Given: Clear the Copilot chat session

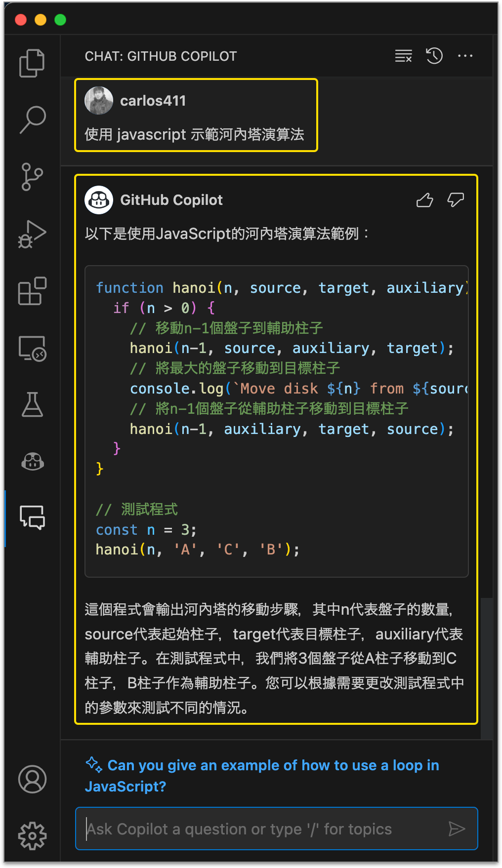Looking at the screenshot, I should [404, 56].
